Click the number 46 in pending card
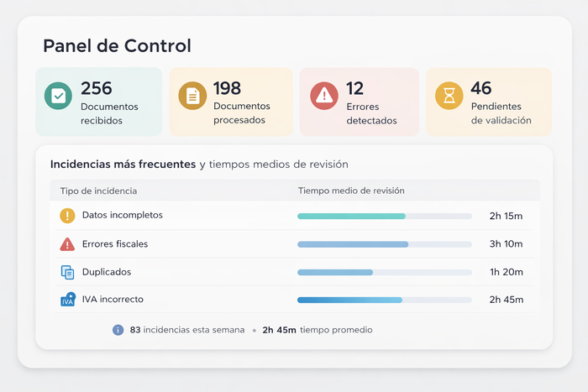The height and width of the screenshot is (392, 588). tap(481, 88)
